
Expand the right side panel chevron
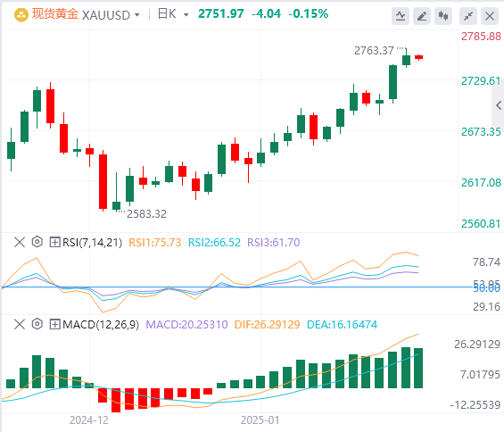coord(499,105)
